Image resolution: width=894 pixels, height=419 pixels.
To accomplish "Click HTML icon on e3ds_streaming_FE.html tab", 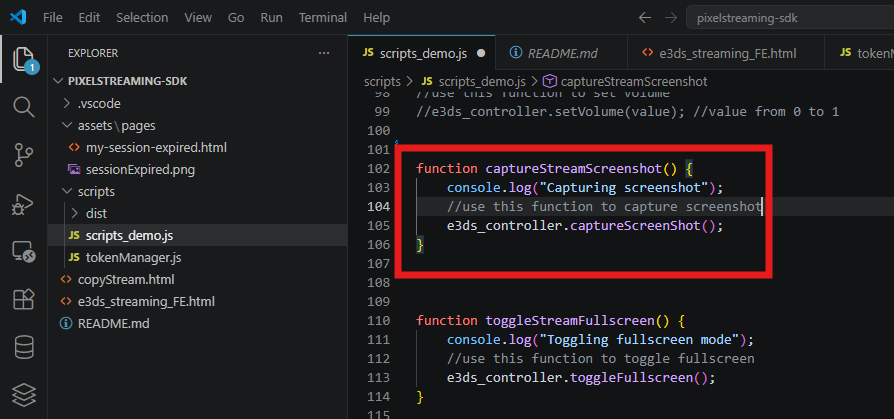I will coord(647,53).
